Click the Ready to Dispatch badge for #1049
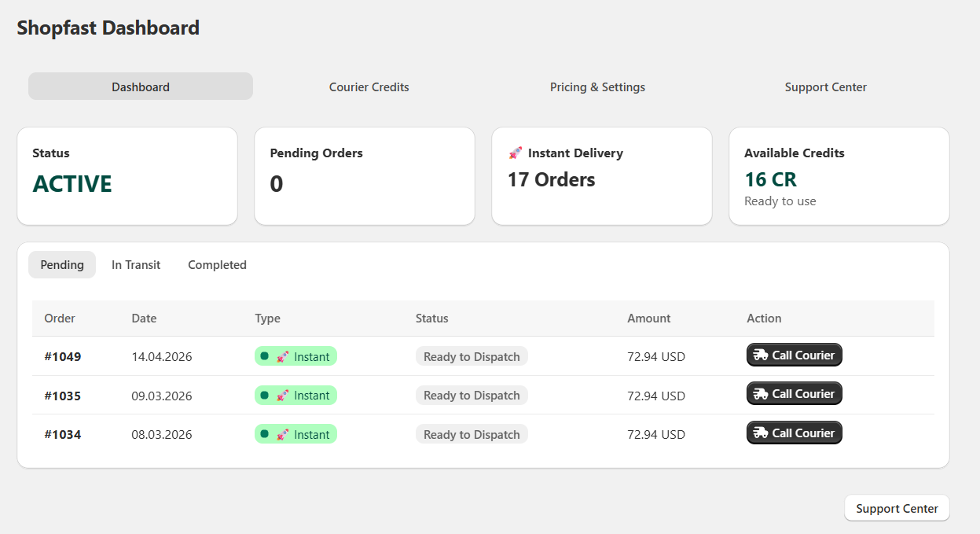This screenshot has height=534, width=980. [472, 356]
